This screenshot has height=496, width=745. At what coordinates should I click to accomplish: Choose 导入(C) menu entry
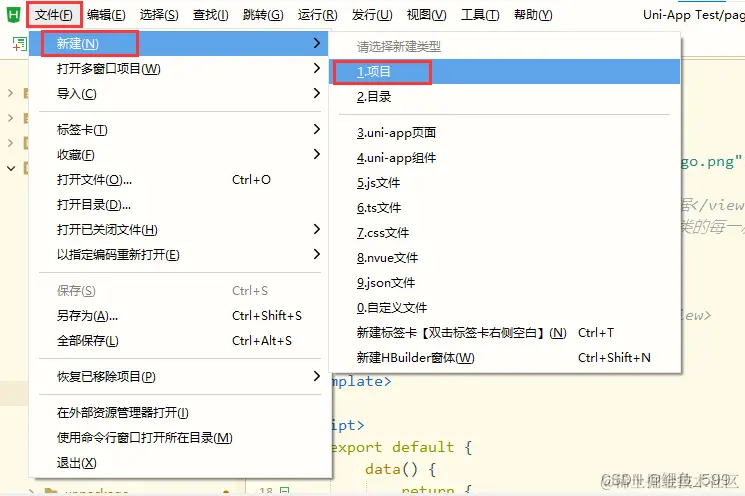click(179, 94)
